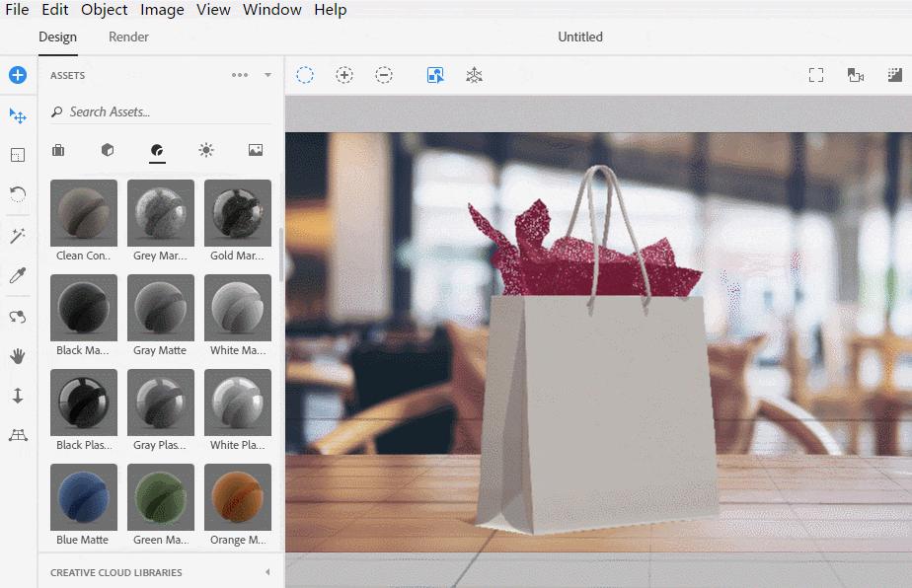The image size is (912, 588).
Task: Select the Magic Wand tool
Action: tap(18, 235)
